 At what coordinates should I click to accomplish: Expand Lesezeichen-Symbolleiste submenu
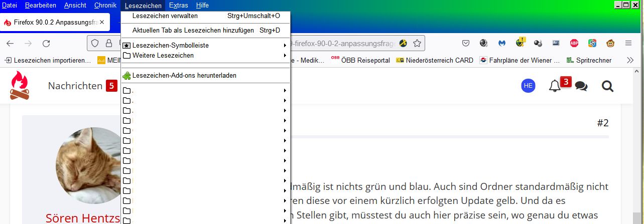206,46
